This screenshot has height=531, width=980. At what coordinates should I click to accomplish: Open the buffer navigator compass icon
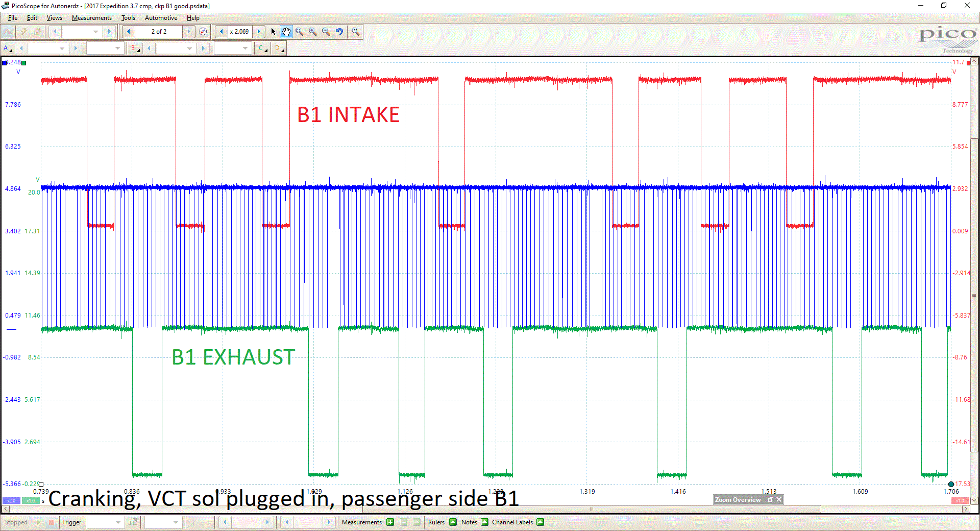(203, 31)
